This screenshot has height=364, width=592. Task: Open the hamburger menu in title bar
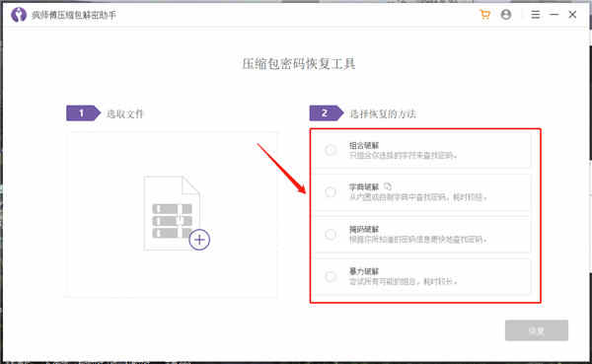(535, 15)
